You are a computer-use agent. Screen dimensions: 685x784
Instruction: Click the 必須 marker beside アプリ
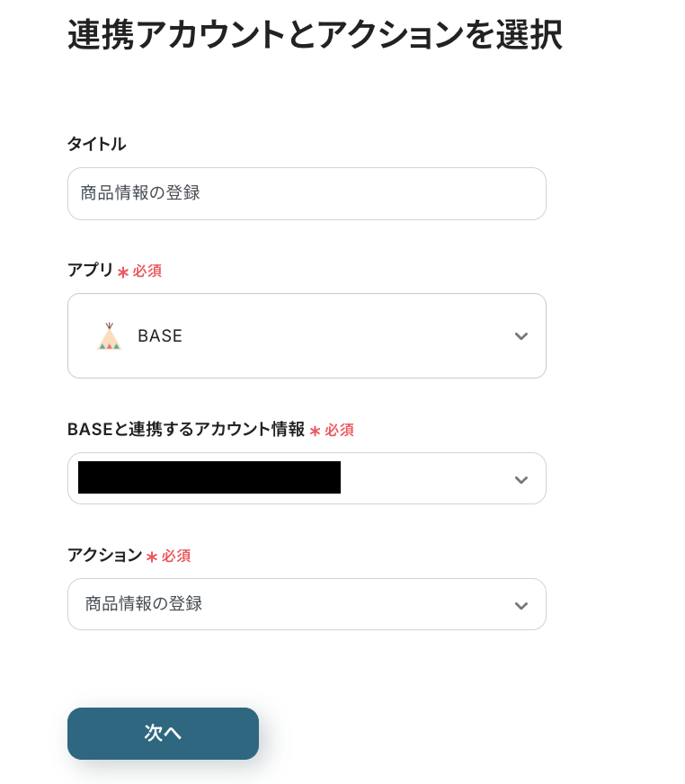147,271
